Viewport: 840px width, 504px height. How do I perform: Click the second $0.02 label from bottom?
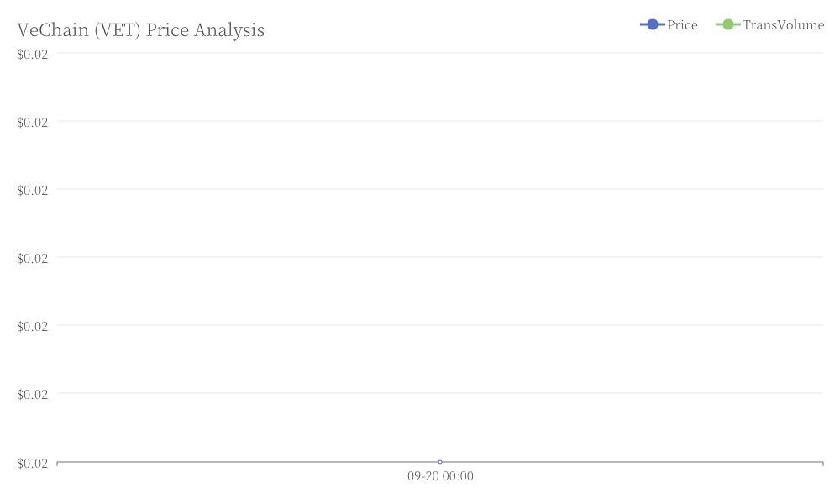(32, 394)
